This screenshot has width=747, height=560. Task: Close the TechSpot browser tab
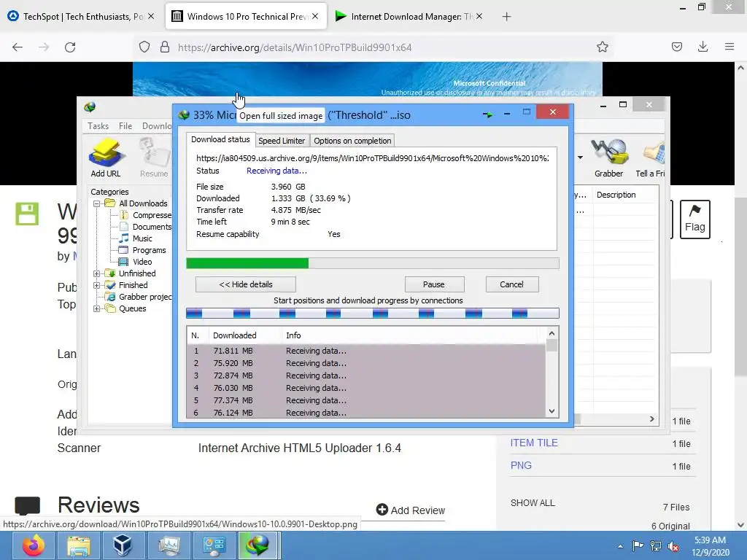[151, 16]
